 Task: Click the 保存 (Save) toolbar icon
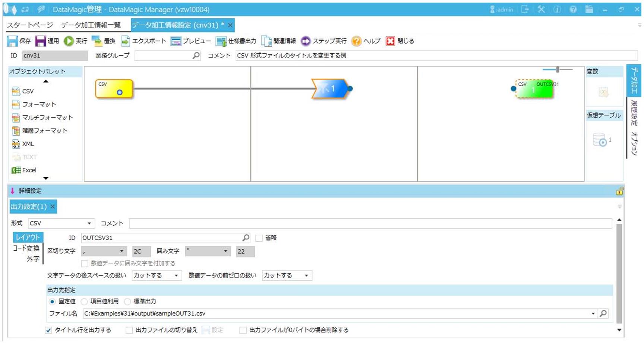pyautogui.click(x=12, y=41)
